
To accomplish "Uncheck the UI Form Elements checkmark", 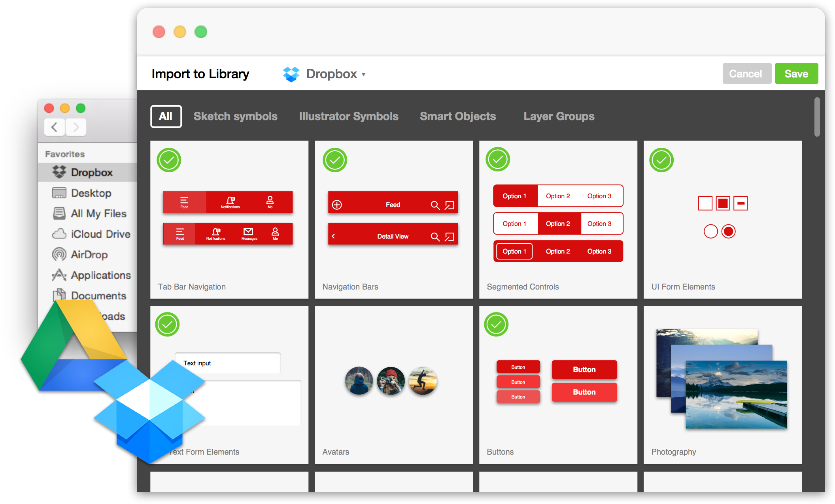I will point(661,160).
